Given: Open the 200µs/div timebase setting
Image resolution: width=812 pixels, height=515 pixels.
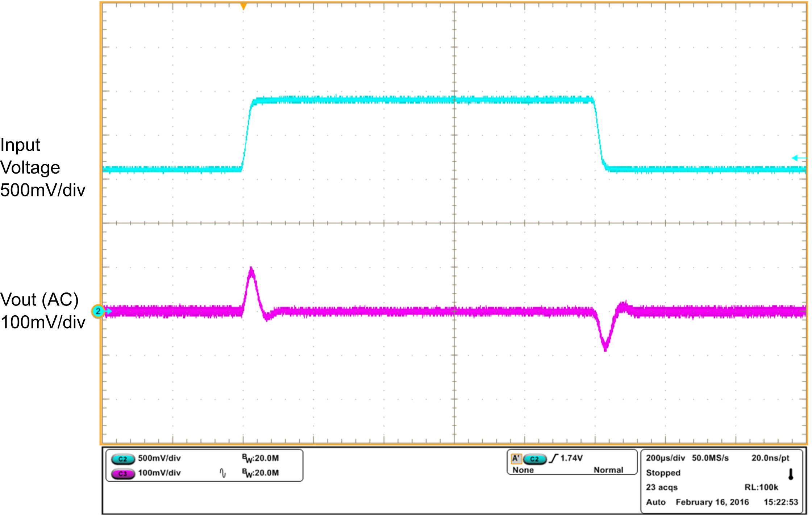Looking at the screenshot, I should pyautogui.click(x=665, y=457).
